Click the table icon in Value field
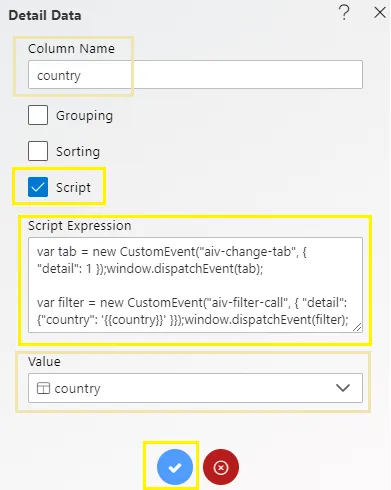The height and width of the screenshot is (490, 391). tap(43, 388)
